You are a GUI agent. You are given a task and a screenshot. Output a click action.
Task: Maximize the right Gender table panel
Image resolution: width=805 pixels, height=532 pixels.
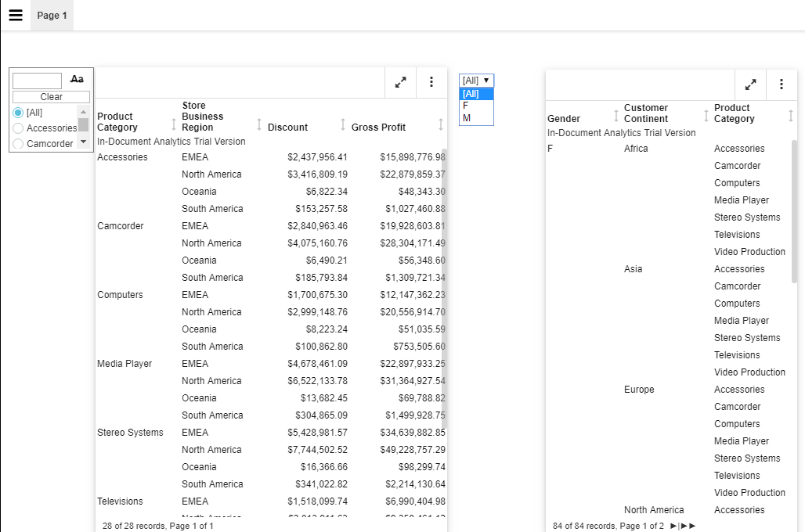coord(750,84)
